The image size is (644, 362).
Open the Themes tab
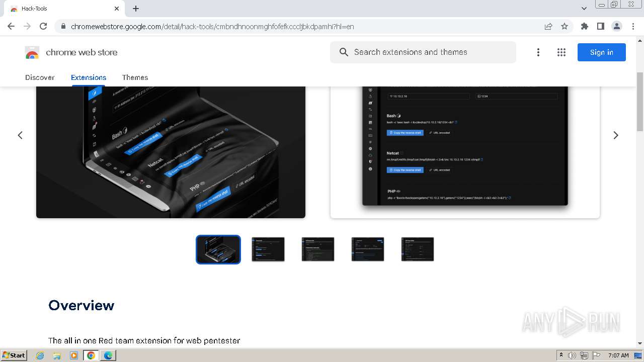pyautogui.click(x=135, y=77)
